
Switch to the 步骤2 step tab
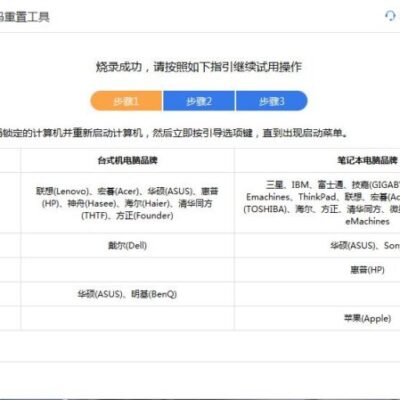199,101
